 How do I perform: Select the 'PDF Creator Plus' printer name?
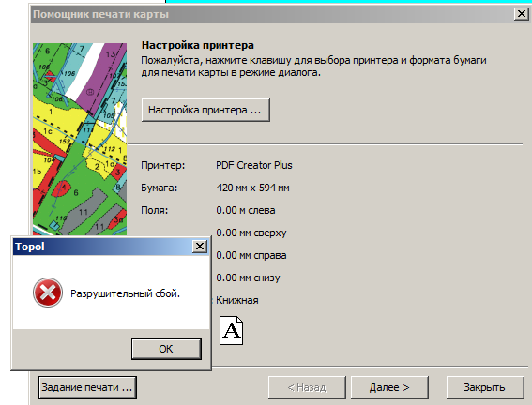254,165
